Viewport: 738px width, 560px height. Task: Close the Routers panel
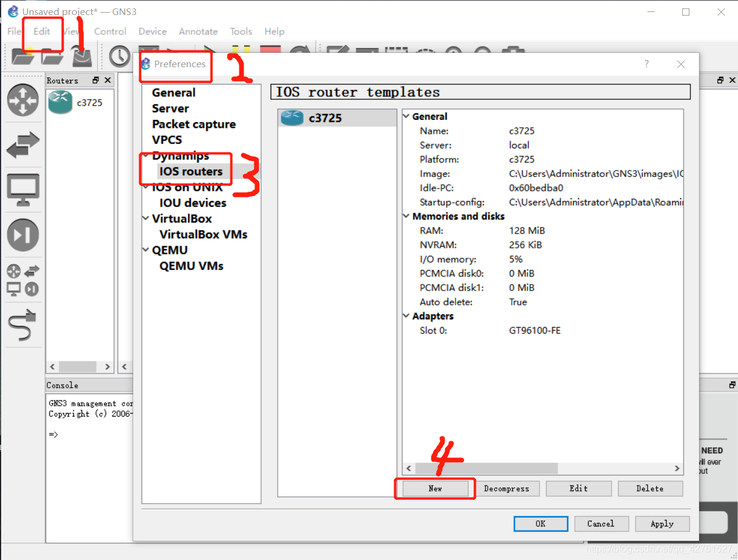(107, 80)
